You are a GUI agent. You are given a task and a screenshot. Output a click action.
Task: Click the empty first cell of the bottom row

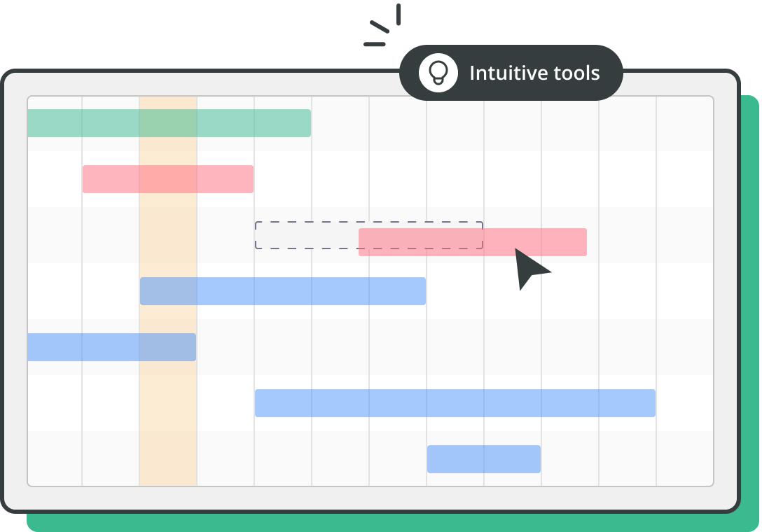coord(55,458)
